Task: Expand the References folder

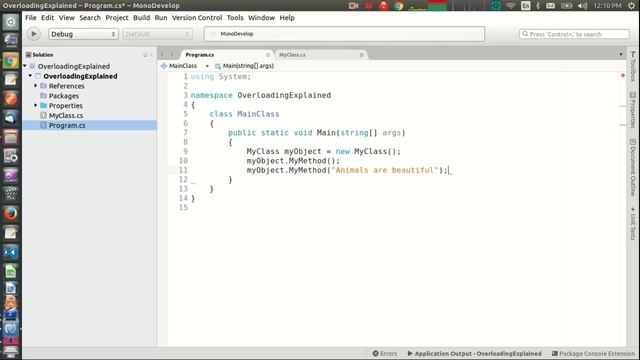Action: tap(36, 85)
